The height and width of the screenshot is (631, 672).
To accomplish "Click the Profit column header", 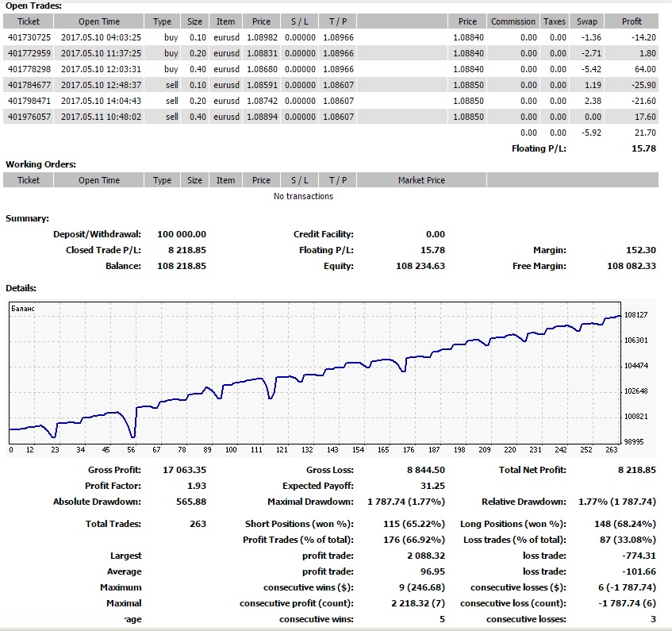I will [632, 21].
